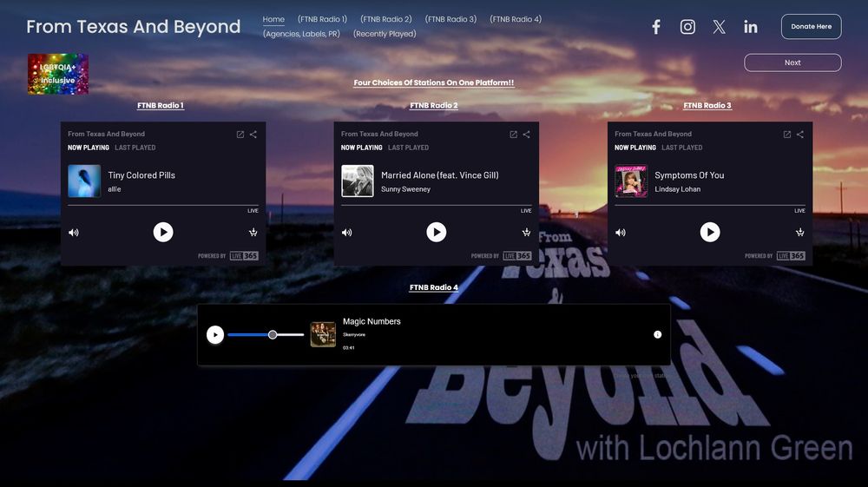The width and height of the screenshot is (868, 487).
Task: Click Live365 logo in Radio 3 player
Action: pos(791,256)
